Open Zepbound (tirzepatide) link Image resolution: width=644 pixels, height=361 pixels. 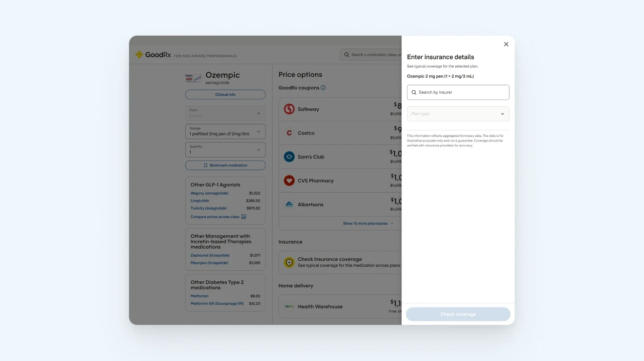tap(210, 255)
